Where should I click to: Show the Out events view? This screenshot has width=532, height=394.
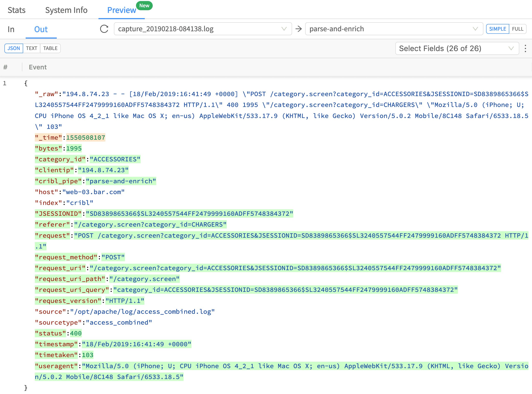click(41, 29)
